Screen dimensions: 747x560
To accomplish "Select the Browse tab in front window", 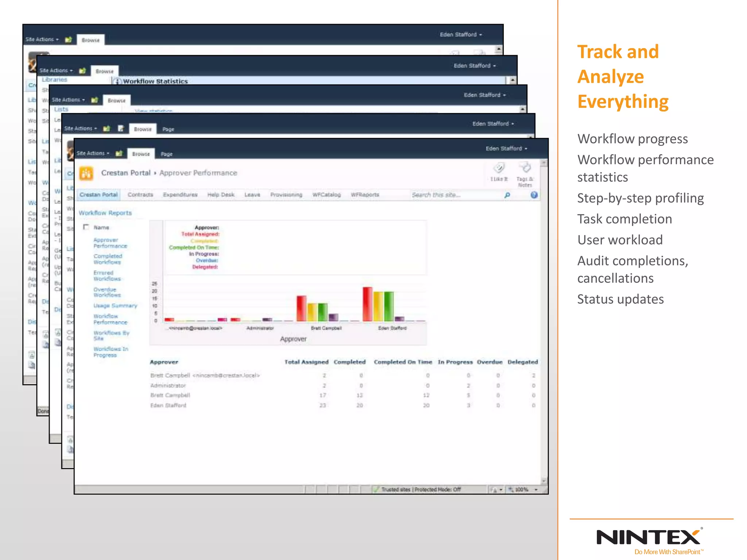I will tap(141, 154).
